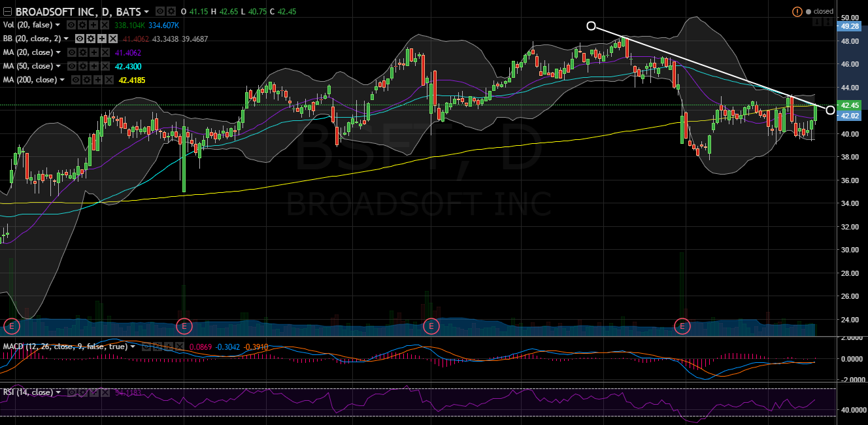Viewport: 868px width, 425px height.
Task: Select the trendline's right endpoint handle
Action: 830,110
